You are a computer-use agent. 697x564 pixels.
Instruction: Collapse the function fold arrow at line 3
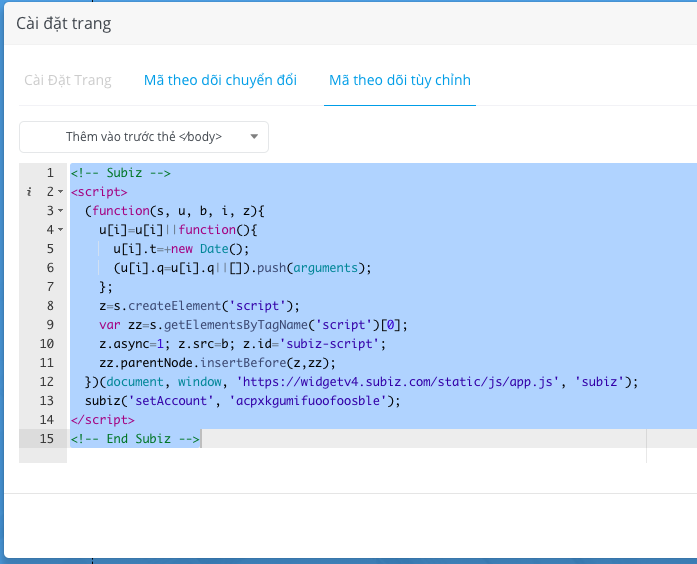tap(60, 211)
